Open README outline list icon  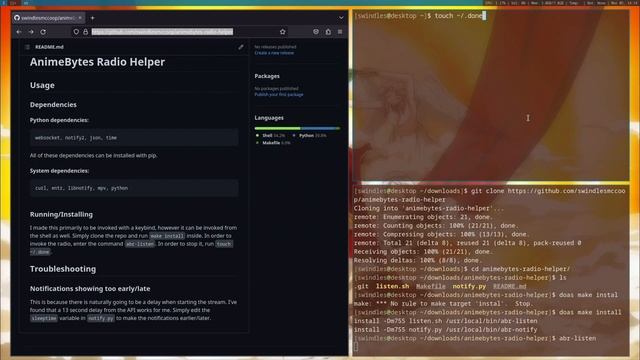(27, 47)
